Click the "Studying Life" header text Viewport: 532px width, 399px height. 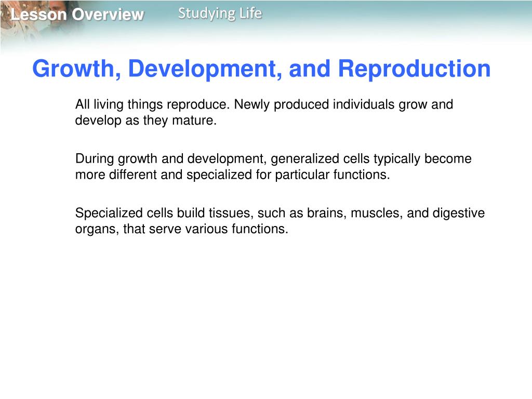[x=220, y=14]
